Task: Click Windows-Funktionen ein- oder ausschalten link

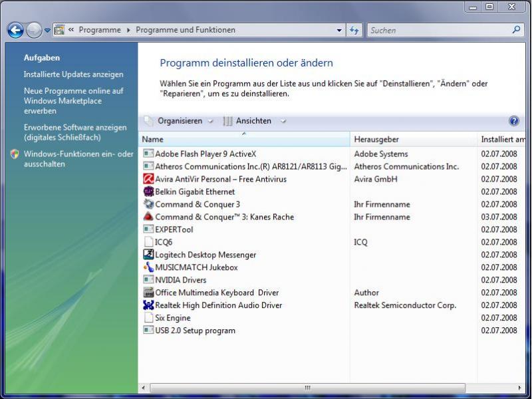Action: click(x=78, y=159)
